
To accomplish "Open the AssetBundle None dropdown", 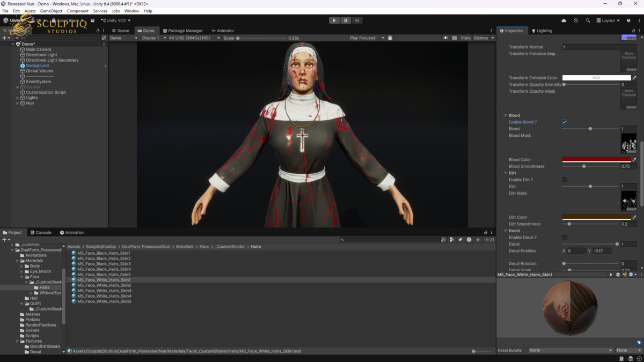I will (x=570, y=350).
